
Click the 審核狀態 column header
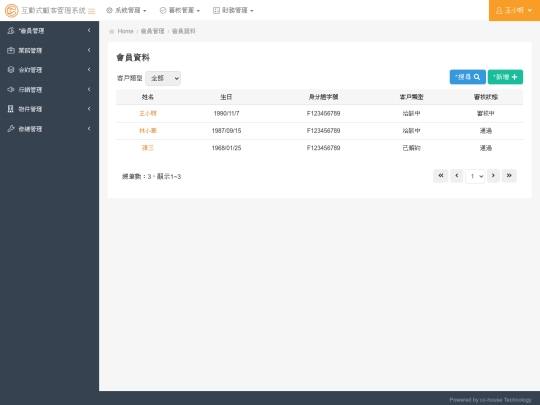tap(486, 97)
